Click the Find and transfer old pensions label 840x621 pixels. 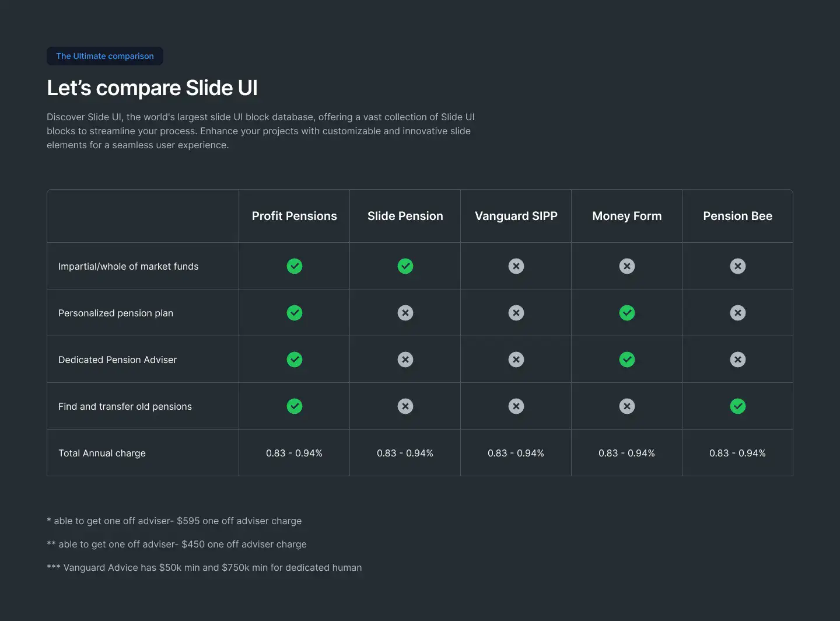pos(125,406)
